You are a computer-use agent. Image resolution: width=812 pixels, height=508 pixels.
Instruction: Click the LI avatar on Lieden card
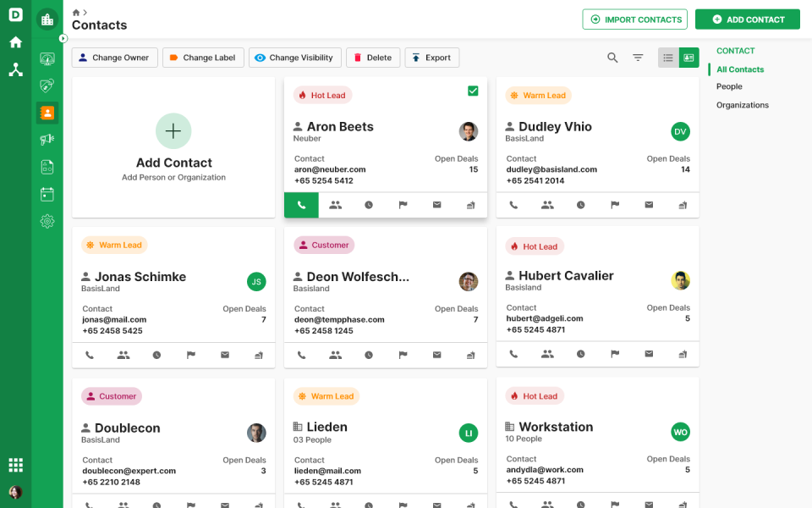pyautogui.click(x=468, y=433)
